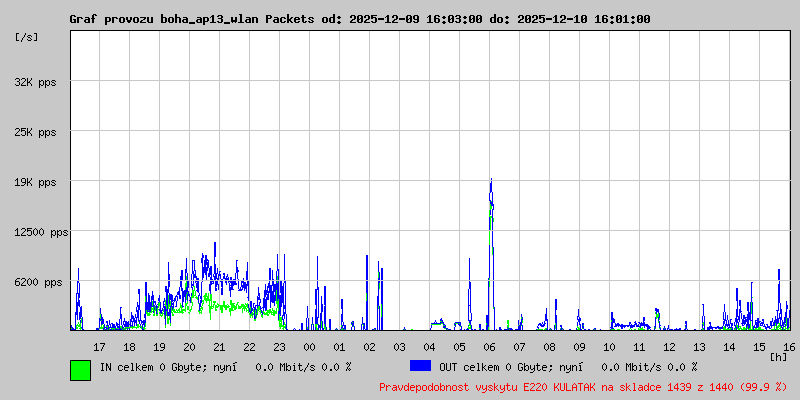Screen dimensions: 800x400
Task: Click the hour label '17' on time axis
Action: [99, 347]
